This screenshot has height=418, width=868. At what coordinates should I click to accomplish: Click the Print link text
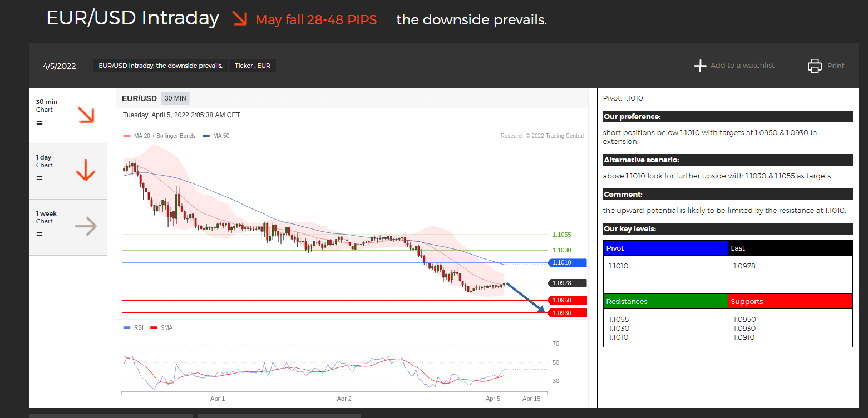(x=836, y=66)
